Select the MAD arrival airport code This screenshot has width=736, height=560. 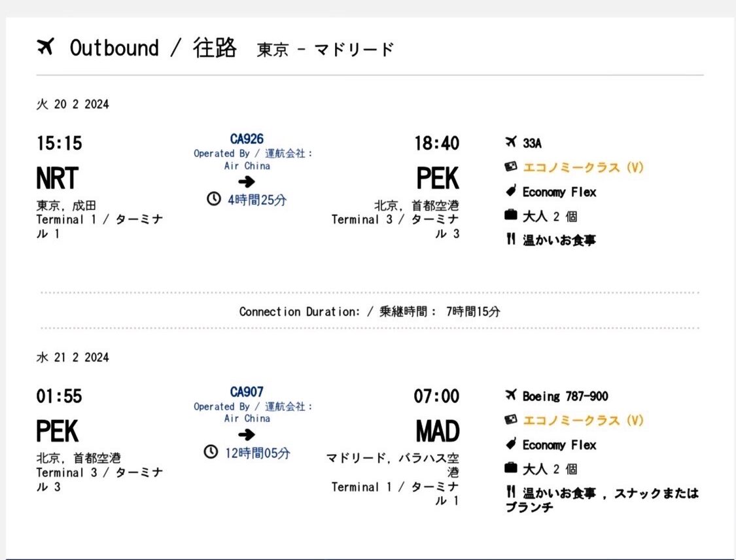438,432
